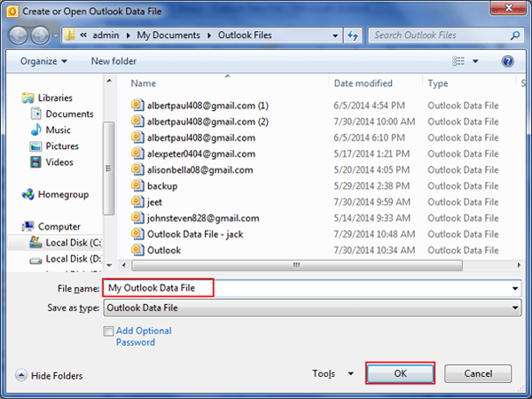Select the Local Disk (C:) drive icon
The image size is (532, 399).
tap(35, 242)
